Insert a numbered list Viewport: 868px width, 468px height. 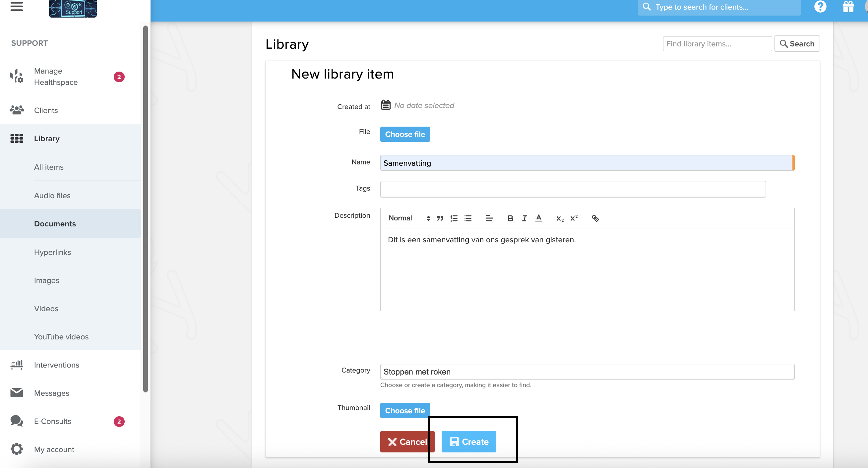pyautogui.click(x=454, y=218)
